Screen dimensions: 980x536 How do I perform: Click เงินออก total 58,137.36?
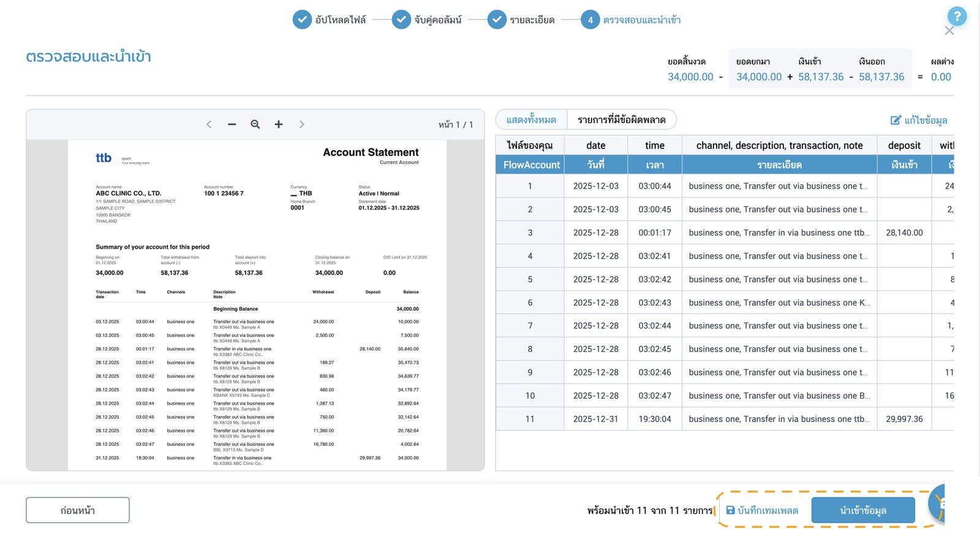[881, 77]
